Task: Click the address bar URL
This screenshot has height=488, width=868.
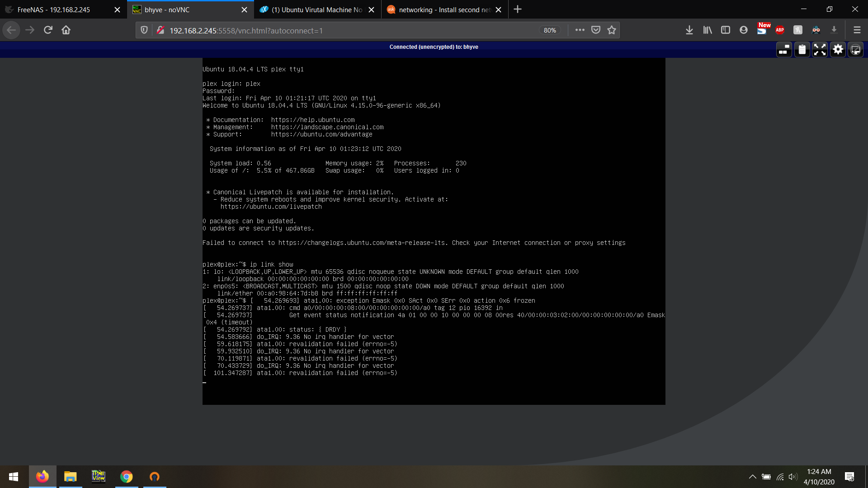Action: (x=246, y=31)
